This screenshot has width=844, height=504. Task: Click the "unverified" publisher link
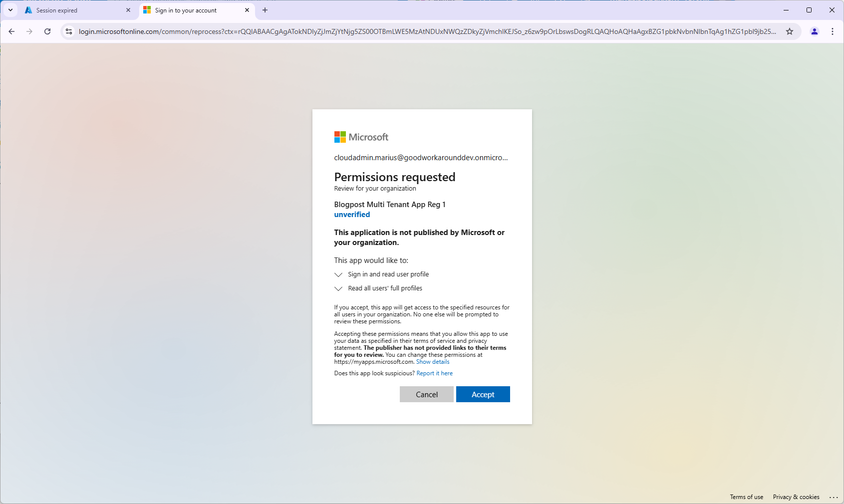[x=352, y=215]
